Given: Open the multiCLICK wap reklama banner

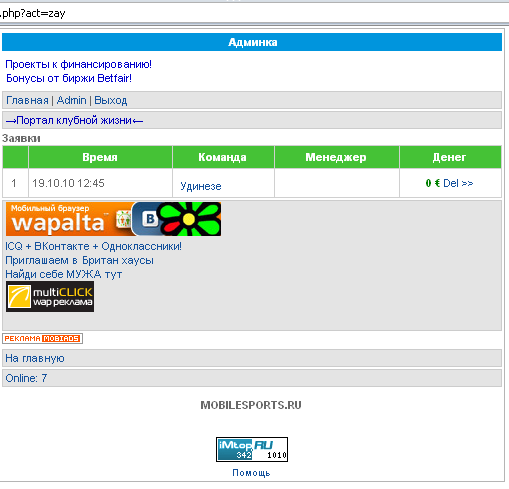Looking at the screenshot, I should click(50, 297).
